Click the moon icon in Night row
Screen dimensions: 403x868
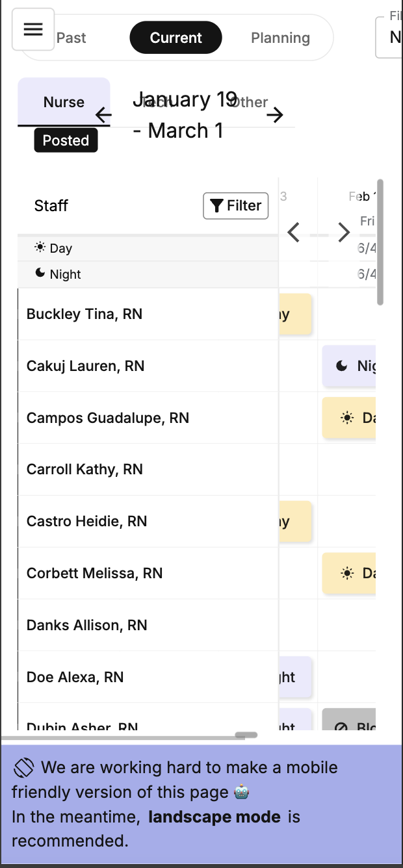(40, 274)
